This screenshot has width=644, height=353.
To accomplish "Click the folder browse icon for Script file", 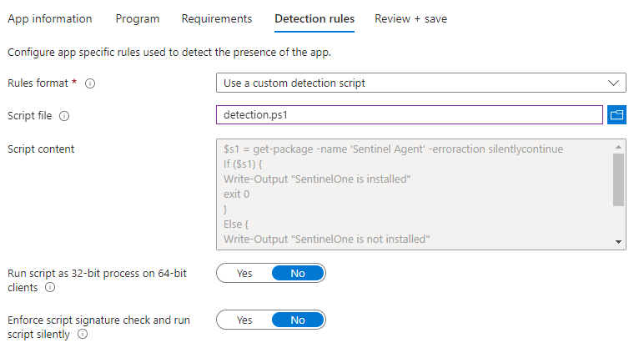I will [x=617, y=114].
